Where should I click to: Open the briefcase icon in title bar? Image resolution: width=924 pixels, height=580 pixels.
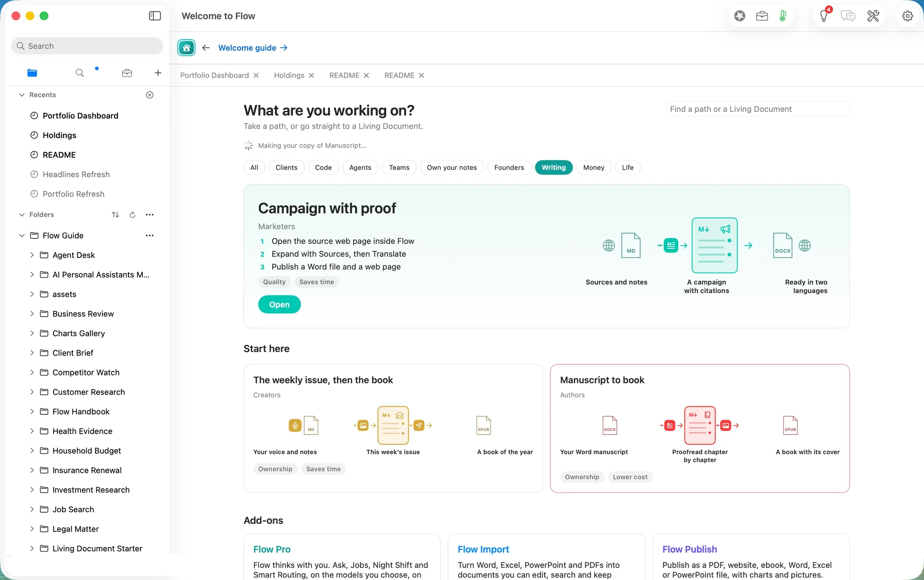click(x=762, y=16)
